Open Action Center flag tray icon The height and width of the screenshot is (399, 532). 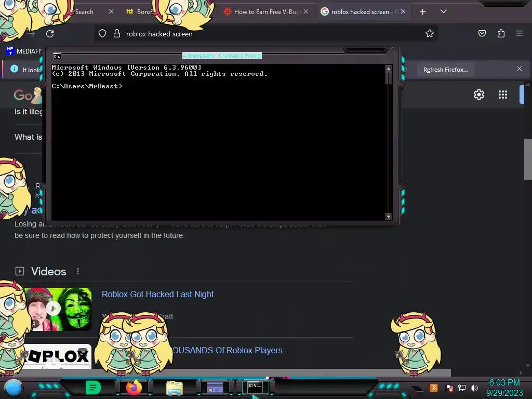pos(449,388)
